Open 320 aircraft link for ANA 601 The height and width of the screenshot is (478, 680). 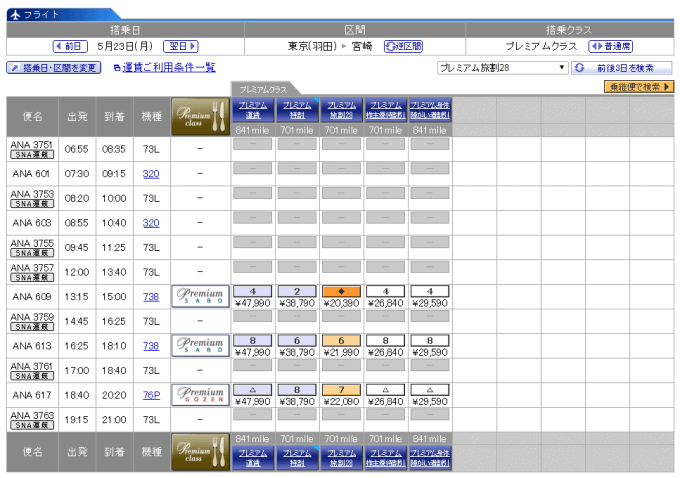pyautogui.click(x=151, y=174)
